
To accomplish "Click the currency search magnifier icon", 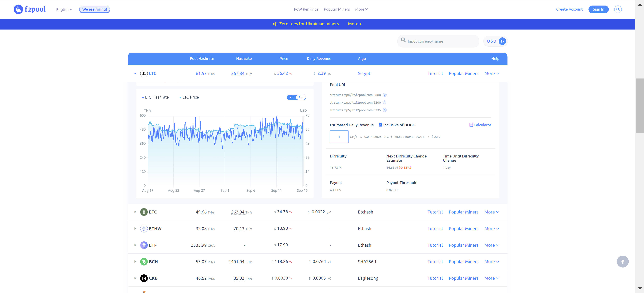I will pyautogui.click(x=403, y=40).
